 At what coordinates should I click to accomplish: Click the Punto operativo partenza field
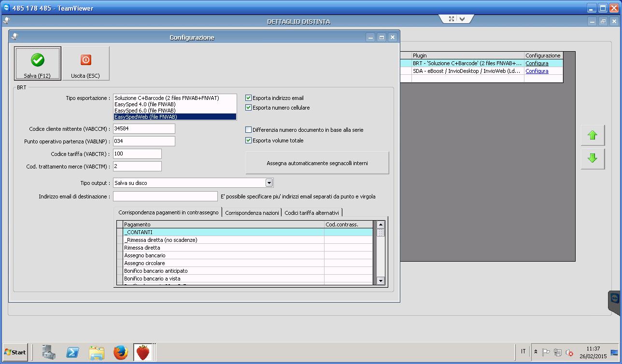point(144,141)
